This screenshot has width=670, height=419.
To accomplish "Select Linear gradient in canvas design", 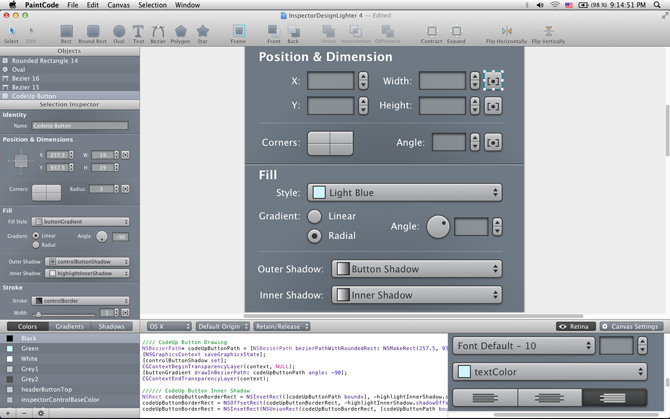I will (314, 216).
